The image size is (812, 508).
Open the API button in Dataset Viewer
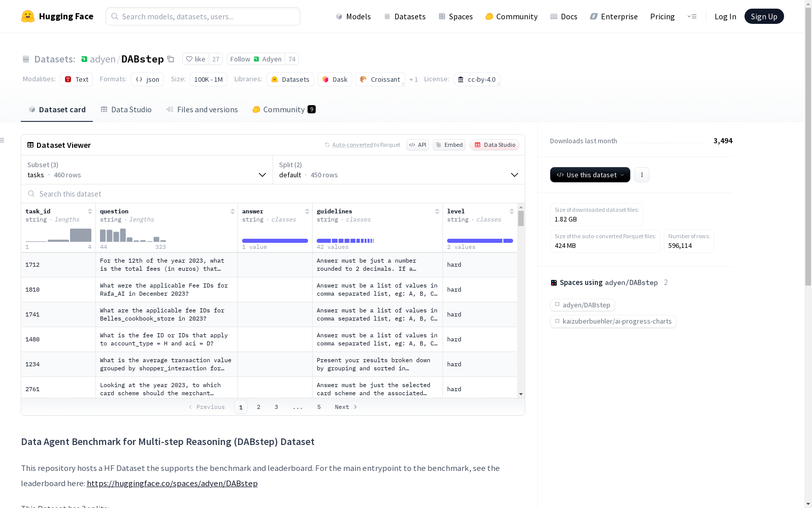(x=418, y=145)
